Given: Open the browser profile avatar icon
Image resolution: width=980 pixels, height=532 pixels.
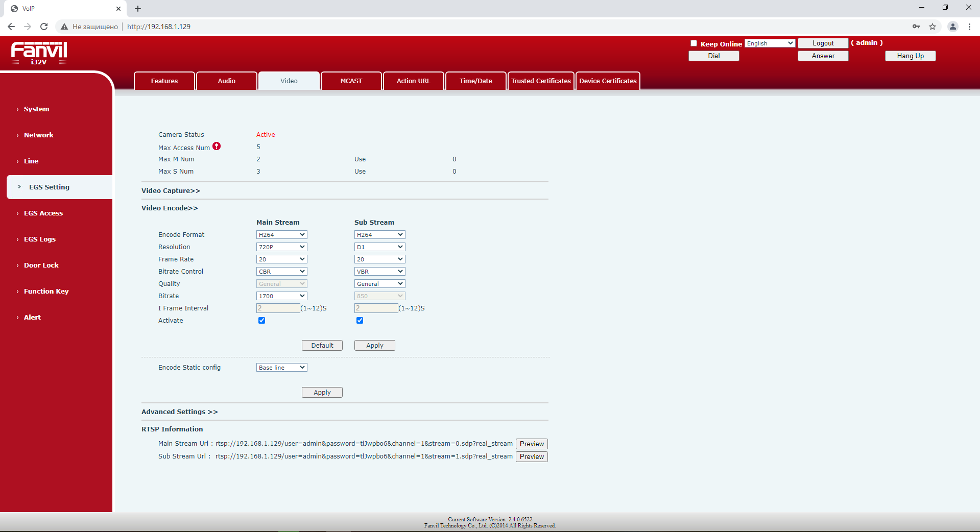Looking at the screenshot, I should (x=952, y=27).
